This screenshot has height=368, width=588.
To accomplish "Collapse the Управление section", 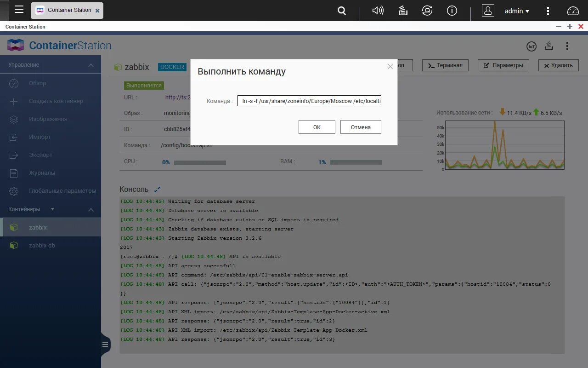I will pos(91,65).
